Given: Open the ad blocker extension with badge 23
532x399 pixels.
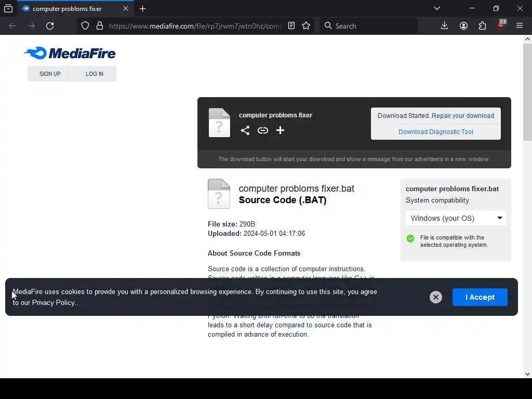Looking at the screenshot, I should coord(501,25).
